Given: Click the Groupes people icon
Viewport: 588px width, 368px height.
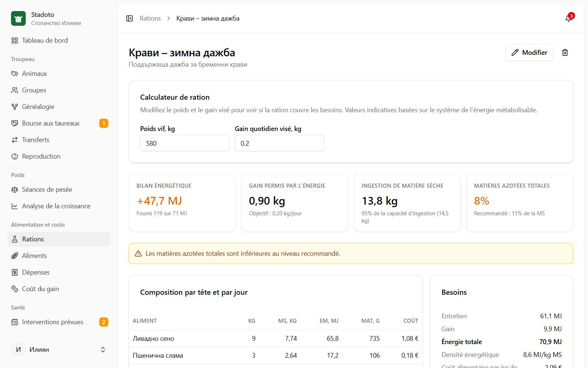Looking at the screenshot, I should tap(15, 90).
